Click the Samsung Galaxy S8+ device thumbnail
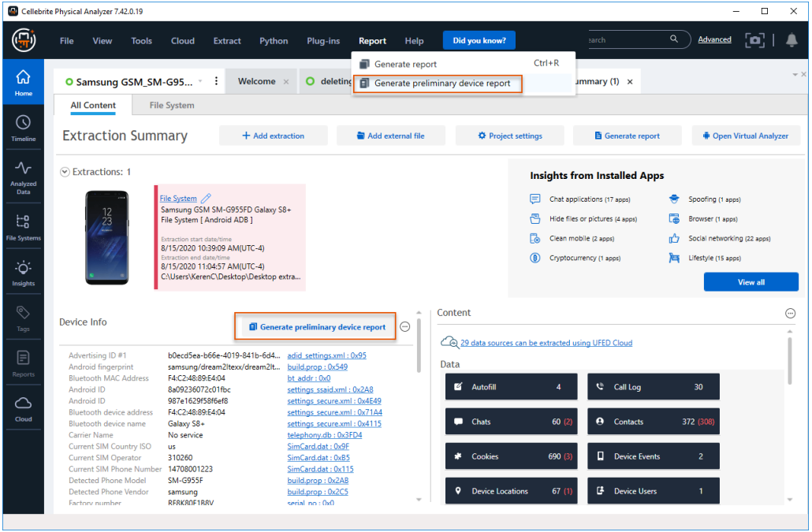Image resolution: width=812 pixels, height=532 pixels. pos(107,237)
